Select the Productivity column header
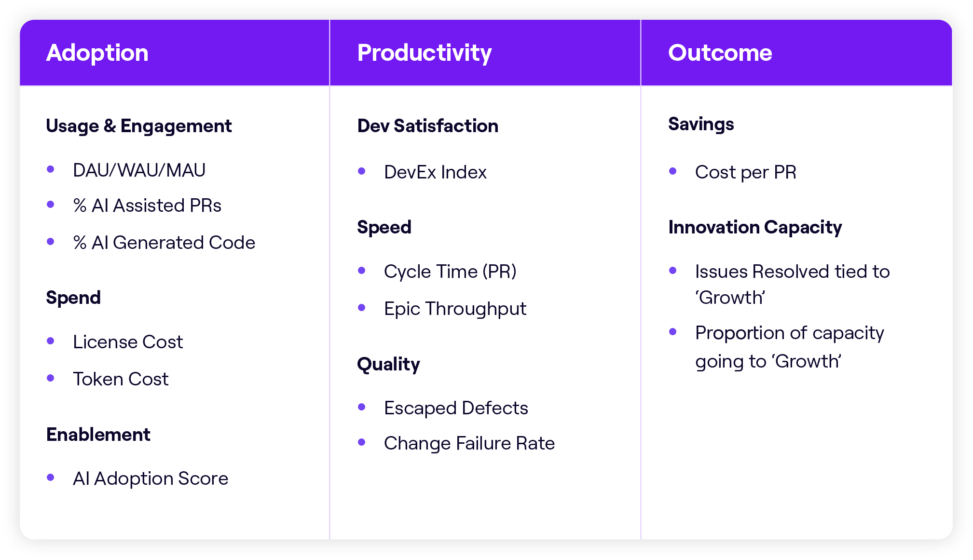Image resolution: width=973 pixels, height=560 pixels. (x=424, y=53)
